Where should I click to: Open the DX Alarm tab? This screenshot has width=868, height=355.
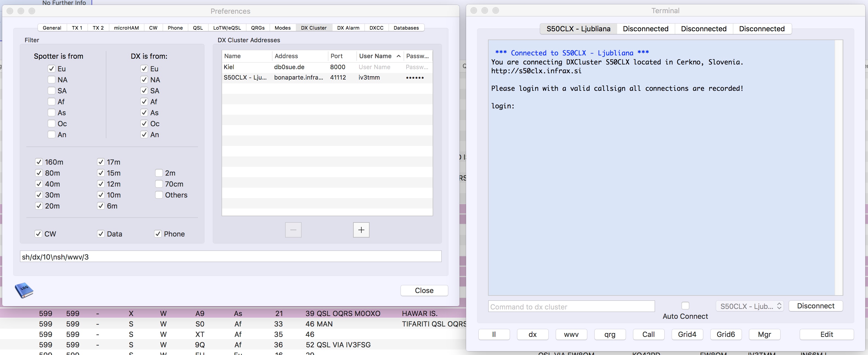(348, 28)
